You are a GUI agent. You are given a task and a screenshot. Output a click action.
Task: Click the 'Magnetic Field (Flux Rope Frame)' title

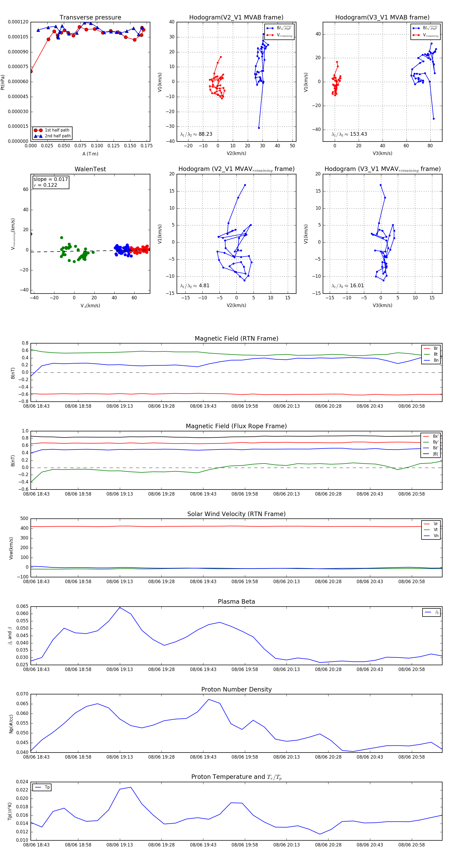click(236, 426)
